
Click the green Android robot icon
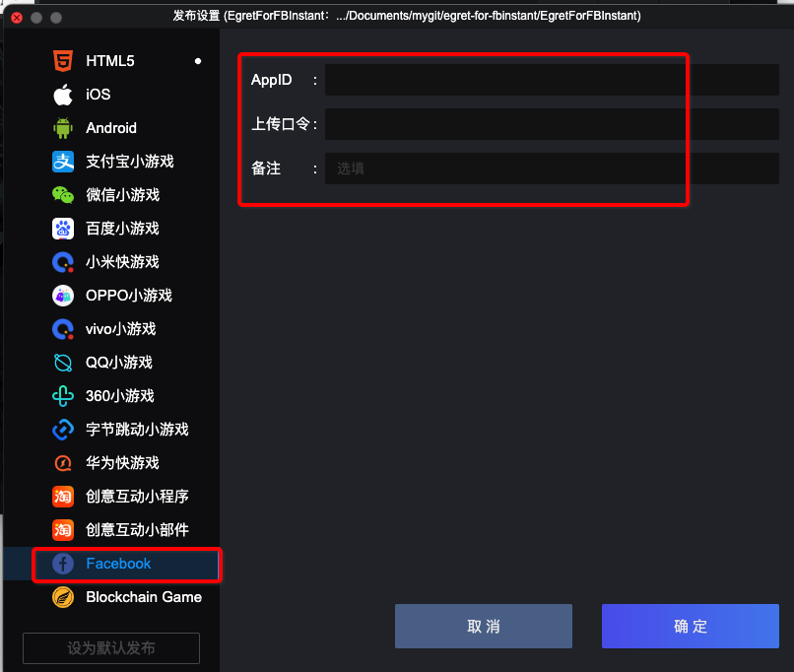pyautogui.click(x=63, y=128)
